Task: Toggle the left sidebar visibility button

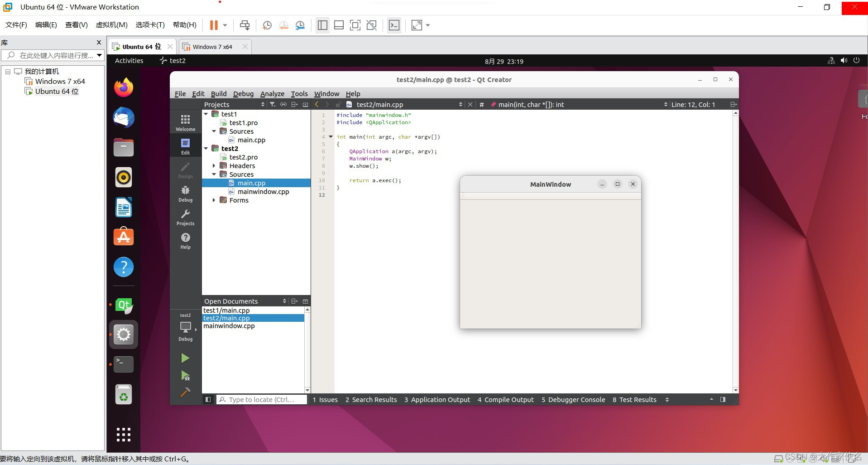Action: [x=208, y=400]
